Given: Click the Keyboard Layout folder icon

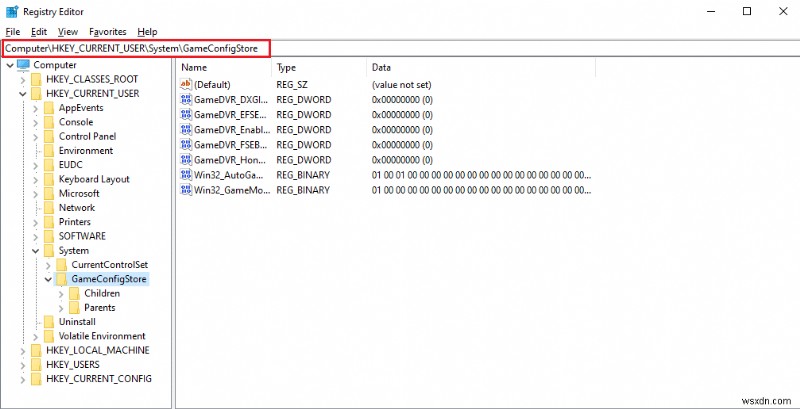Looking at the screenshot, I should (48, 180).
